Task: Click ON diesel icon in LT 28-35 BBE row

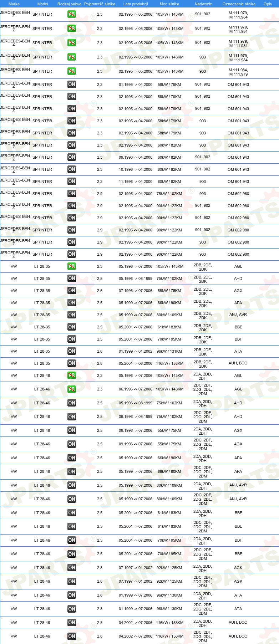Action: 72,327
